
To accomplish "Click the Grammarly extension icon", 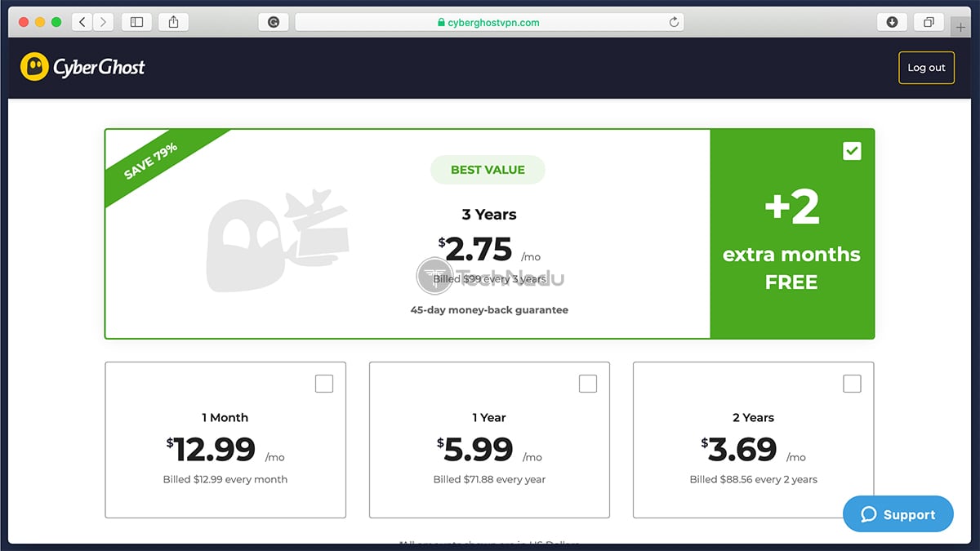I will click(273, 22).
